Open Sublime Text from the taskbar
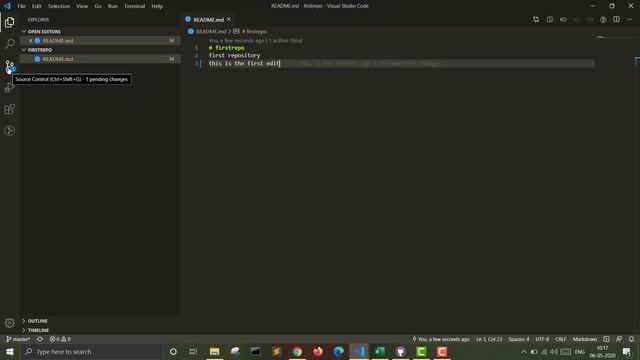 tap(276, 351)
